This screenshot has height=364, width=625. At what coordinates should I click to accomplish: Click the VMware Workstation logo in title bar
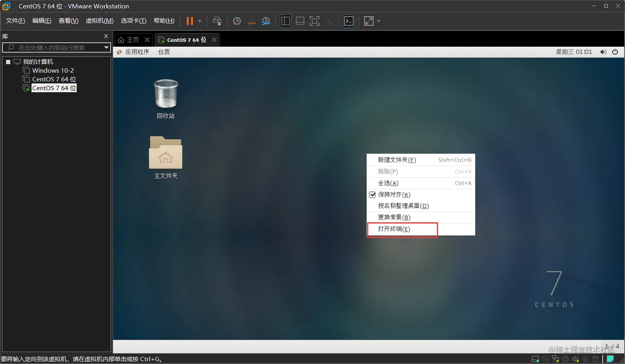pos(6,6)
